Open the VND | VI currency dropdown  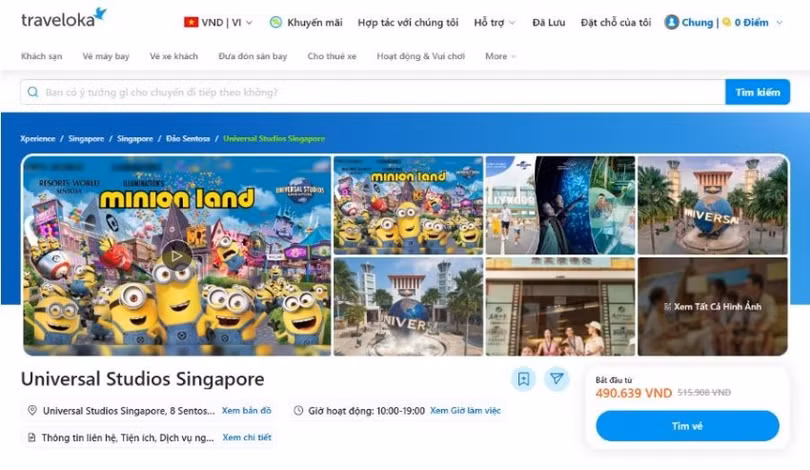pos(218,22)
